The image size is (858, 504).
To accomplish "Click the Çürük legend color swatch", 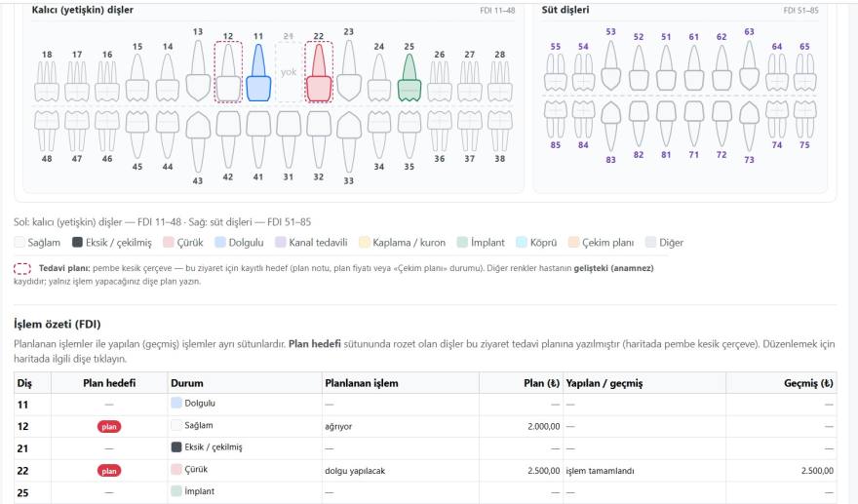I will tap(169, 243).
